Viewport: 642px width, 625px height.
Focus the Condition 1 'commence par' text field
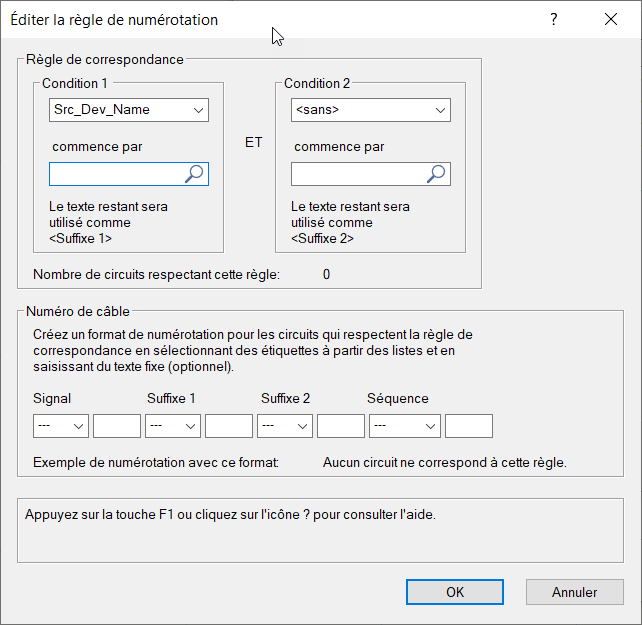[x=116, y=174]
